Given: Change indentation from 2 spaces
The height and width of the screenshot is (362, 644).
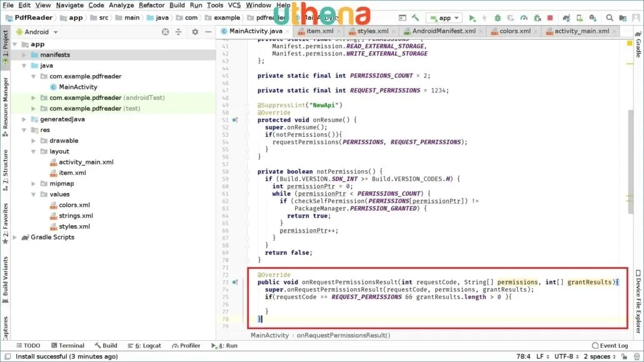Looking at the screenshot, I should (600, 356).
